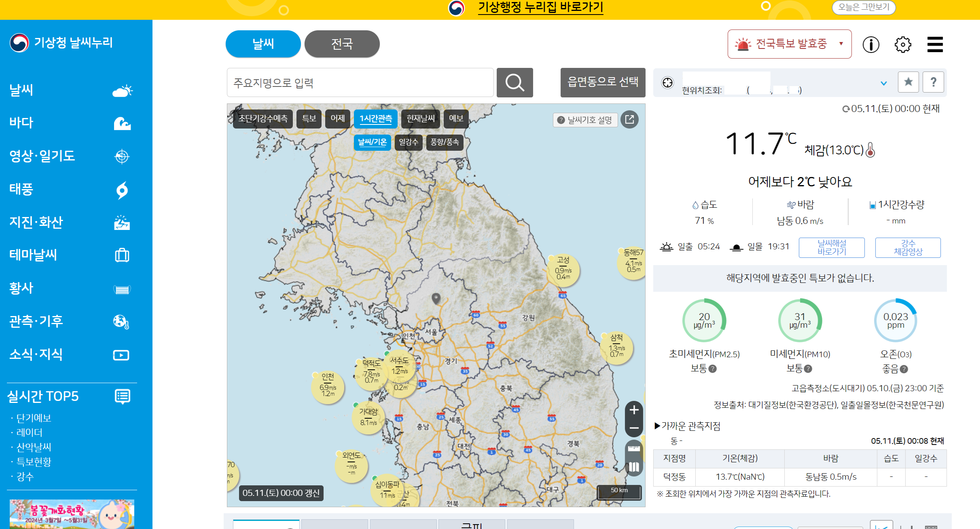
Task: Click 읍면동으로 선택 button
Action: pyautogui.click(x=603, y=82)
